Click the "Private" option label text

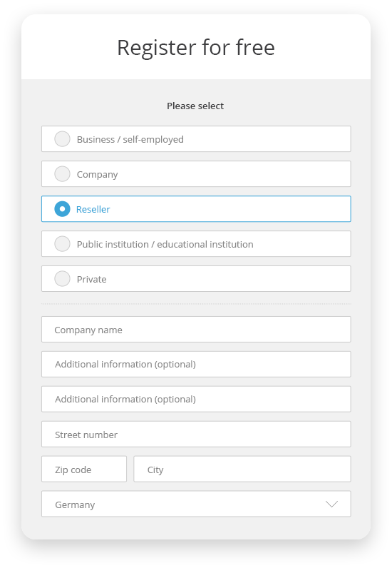(x=91, y=279)
